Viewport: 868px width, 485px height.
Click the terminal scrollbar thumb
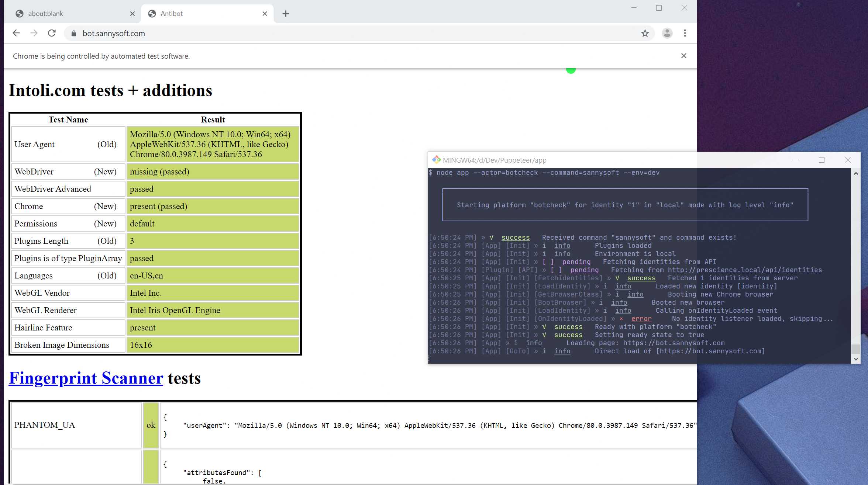click(856, 349)
